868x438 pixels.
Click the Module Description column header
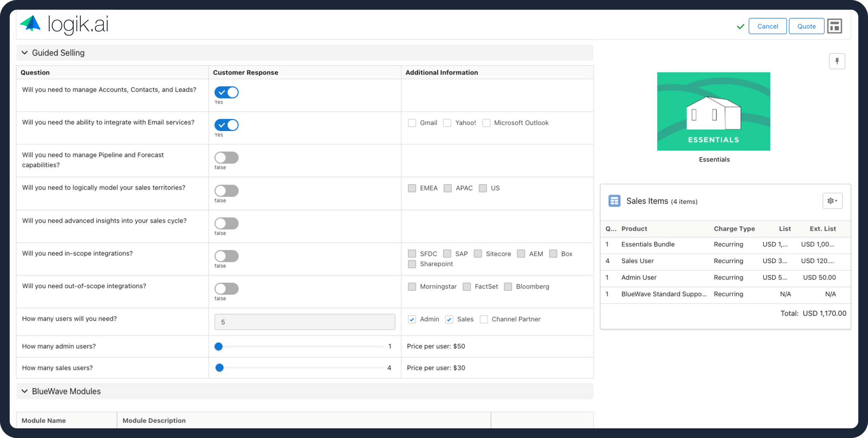coord(154,421)
